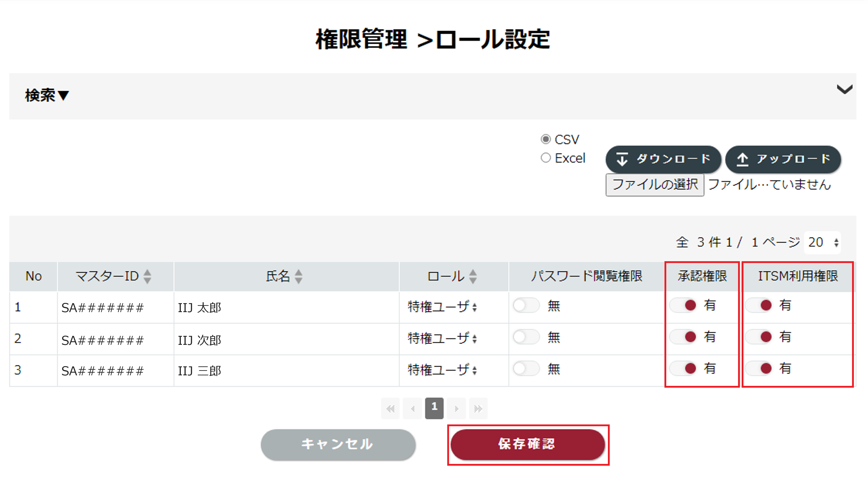Sort by 氏名 column arrows
Image resolution: width=868 pixels, height=487 pixels.
(x=298, y=276)
